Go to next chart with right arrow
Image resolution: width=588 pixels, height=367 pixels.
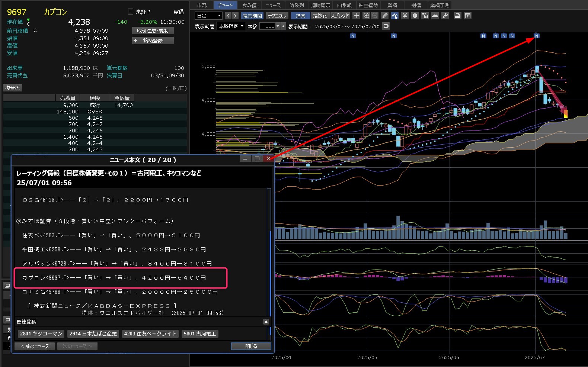click(235, 16)
